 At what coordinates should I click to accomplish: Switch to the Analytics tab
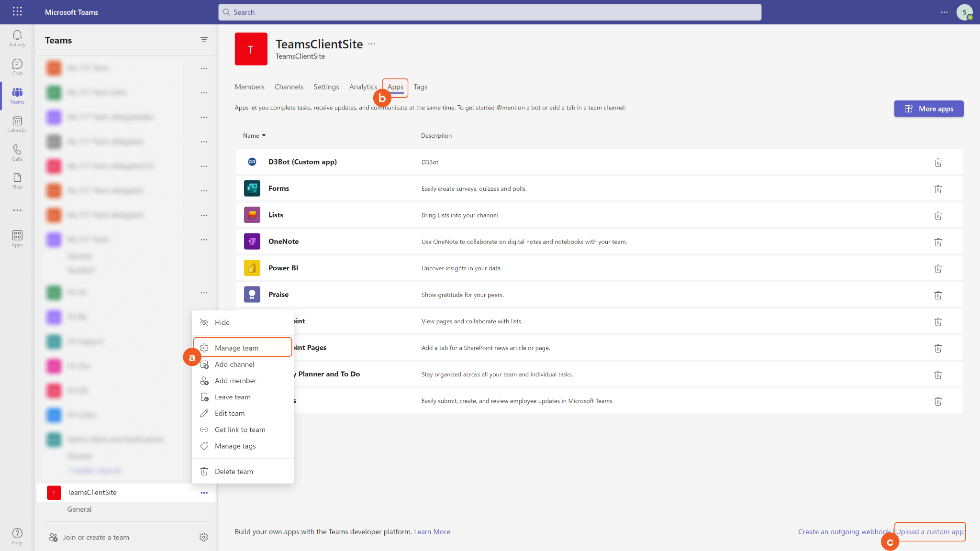tap(363, 87)
